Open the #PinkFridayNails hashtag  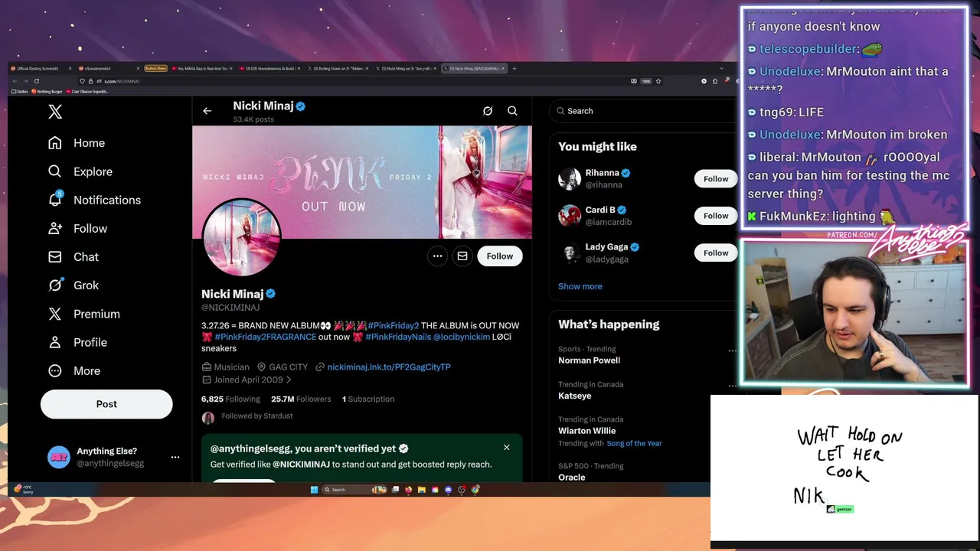pos(398,337)
